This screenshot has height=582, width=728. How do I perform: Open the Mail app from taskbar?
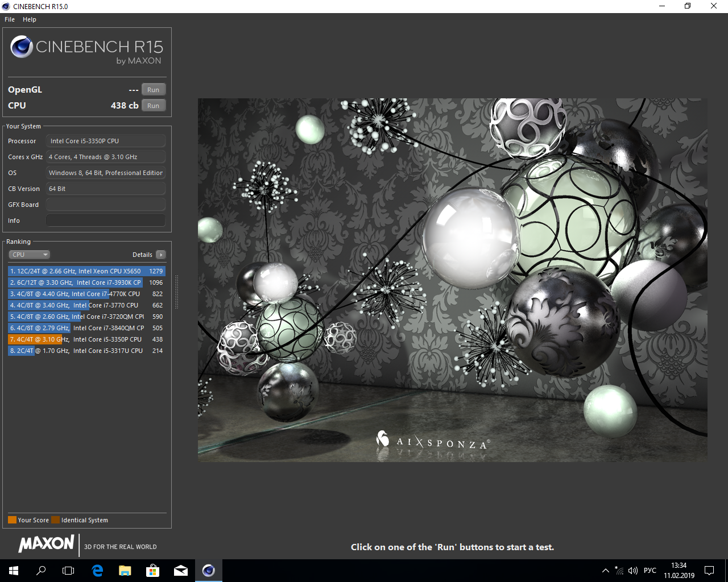181,571
